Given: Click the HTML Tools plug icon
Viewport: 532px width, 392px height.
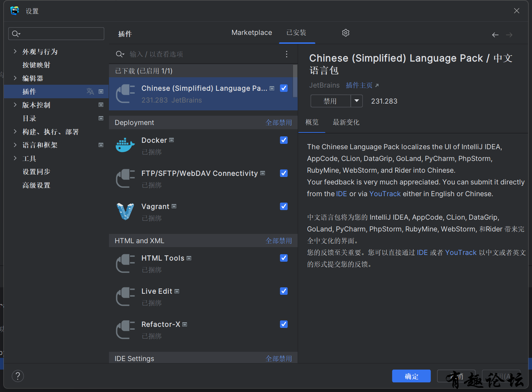Looking at the screenshot, I should 126,263.
